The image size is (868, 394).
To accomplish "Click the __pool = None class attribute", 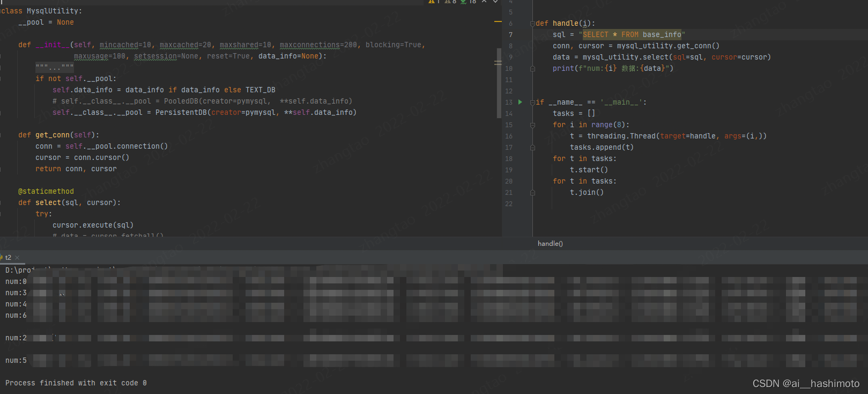I will (46, 23).
